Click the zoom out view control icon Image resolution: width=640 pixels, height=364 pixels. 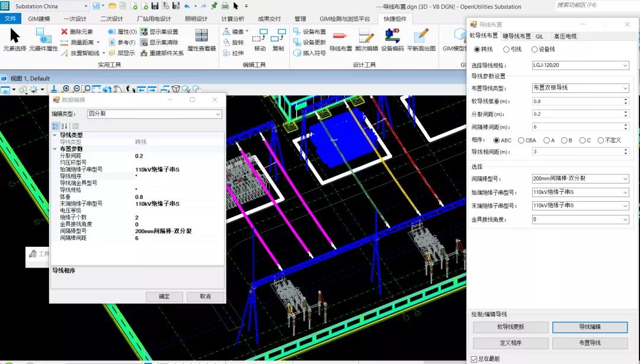pyautogui.click(x=76, y=89)
